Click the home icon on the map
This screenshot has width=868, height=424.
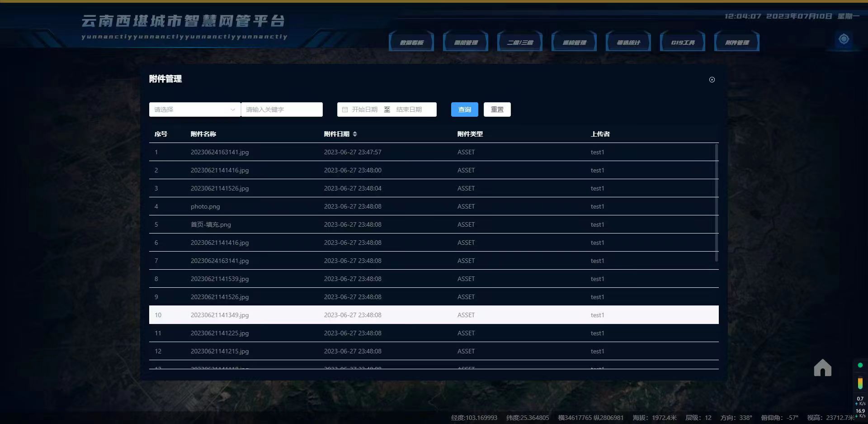coord(823,367)
